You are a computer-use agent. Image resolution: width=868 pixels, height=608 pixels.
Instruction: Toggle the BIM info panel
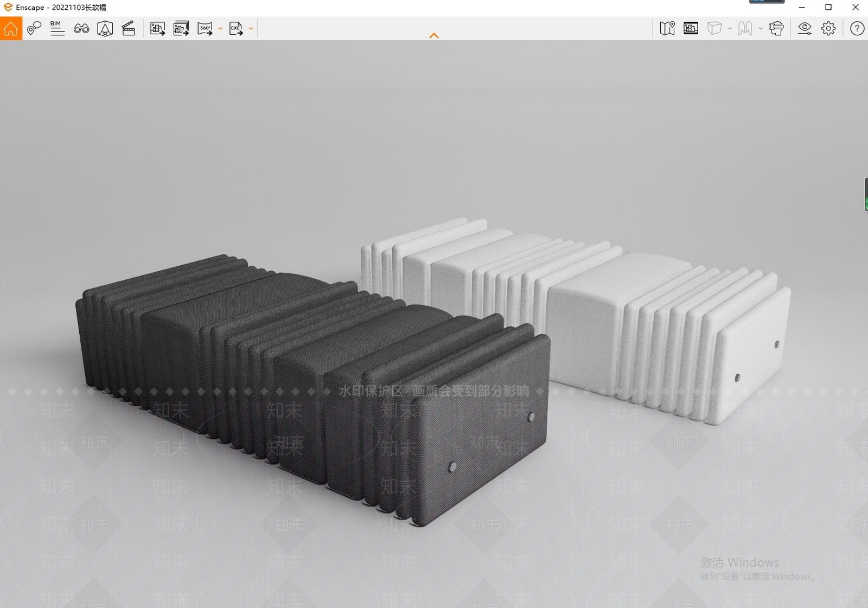58,28
